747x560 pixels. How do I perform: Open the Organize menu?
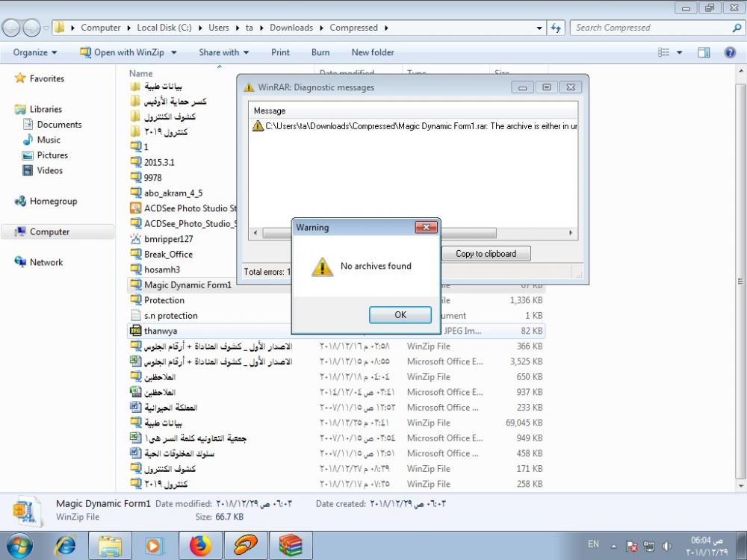35,52
